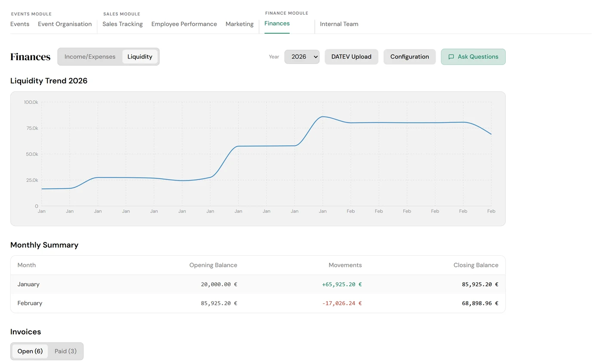This screenshot has width=602, height=364.
Task: Go to Event Organisation
Action: pos(65,24)
